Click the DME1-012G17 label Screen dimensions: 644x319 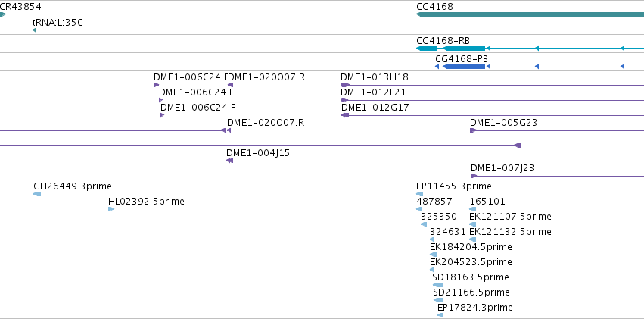[375, 108]
